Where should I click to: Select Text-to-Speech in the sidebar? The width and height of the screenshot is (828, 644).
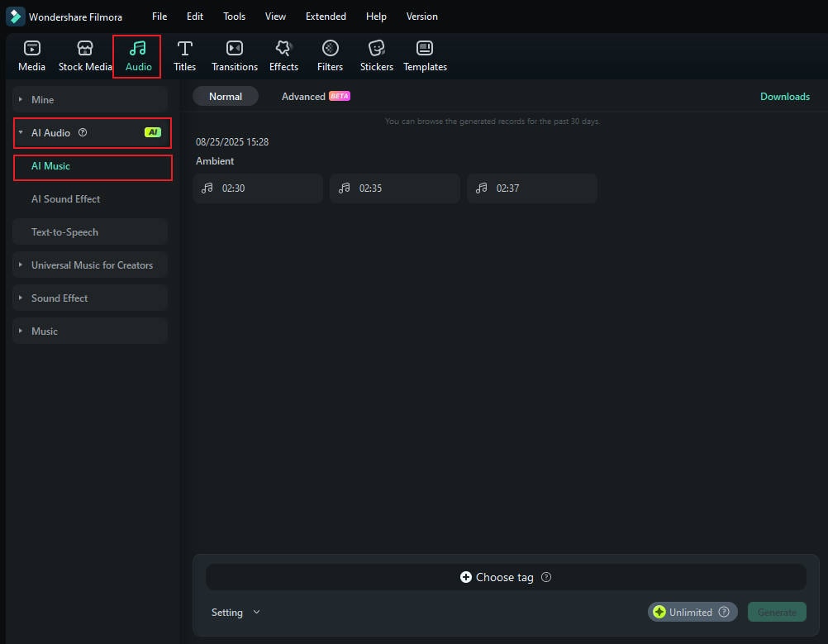point(90,232)
